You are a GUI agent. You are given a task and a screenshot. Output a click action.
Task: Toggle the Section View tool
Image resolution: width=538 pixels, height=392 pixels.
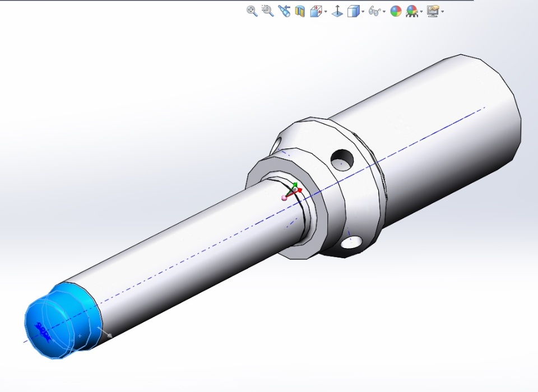pos(300,11)
